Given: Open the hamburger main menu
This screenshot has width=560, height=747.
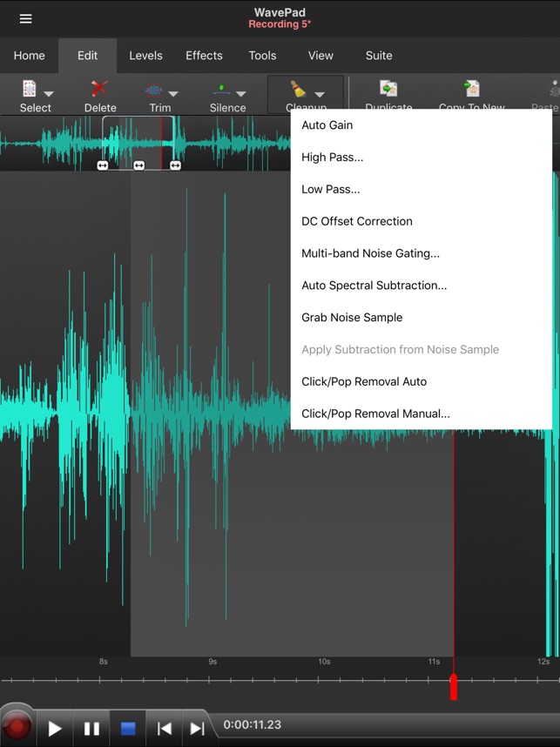Looking at the screenshot, I should click(x=26, y=18).
